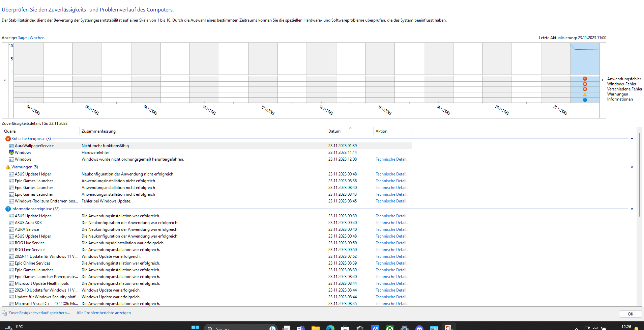The image size is (644, 330).
Task: Select the chart column above the 22.11.2023 label
Action: click(556, 73)
